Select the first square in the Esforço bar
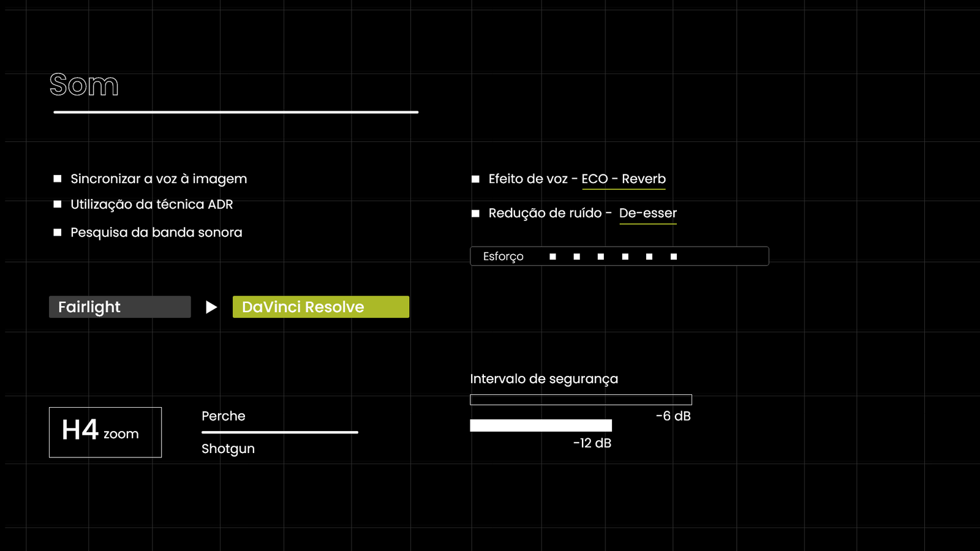This screenshot has width=980, height=551. [x=552, y=257]
